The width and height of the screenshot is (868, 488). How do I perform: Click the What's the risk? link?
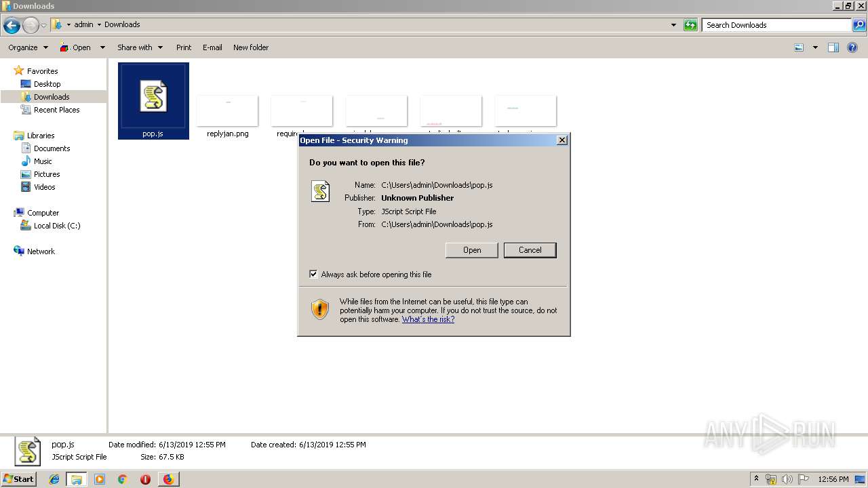click(x=428, y=319)
